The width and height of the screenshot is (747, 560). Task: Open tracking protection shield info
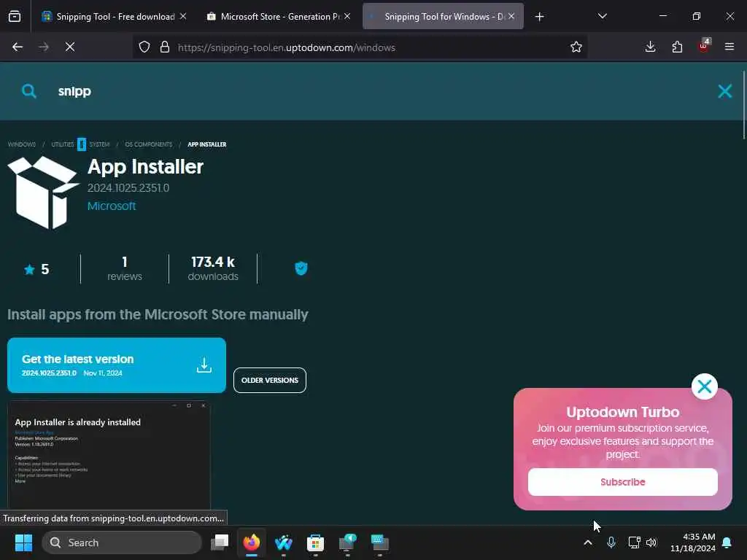point(144,47)
